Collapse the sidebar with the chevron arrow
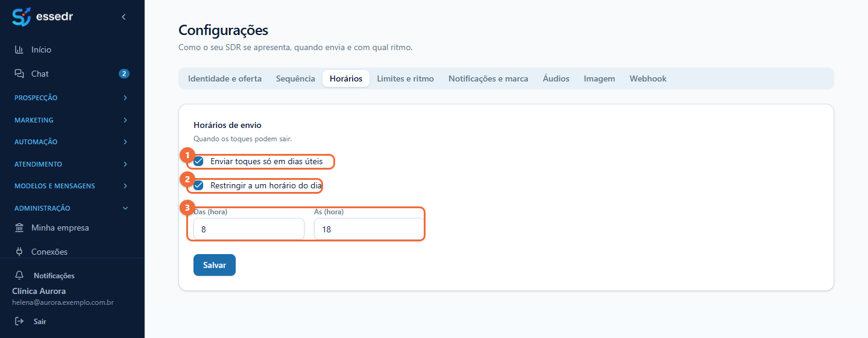This screenshot has width=868, height=338. click(x=124, y=17)
